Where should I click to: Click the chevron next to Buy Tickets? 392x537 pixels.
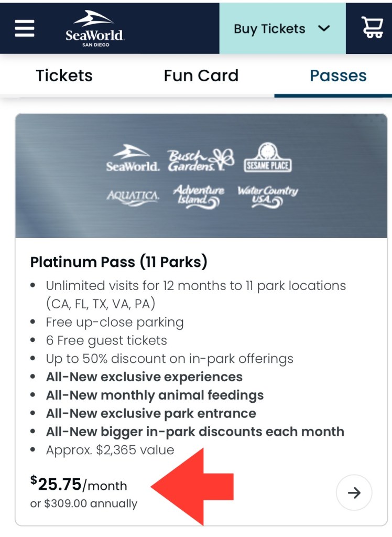click(324, 28)
